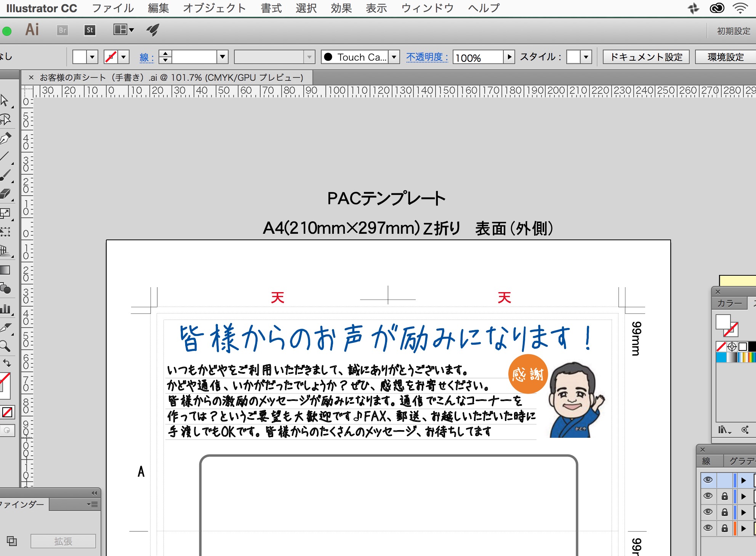Select the Paintbrush tool
Viewport: 756px width, 556px height.
tap(5, 175)
